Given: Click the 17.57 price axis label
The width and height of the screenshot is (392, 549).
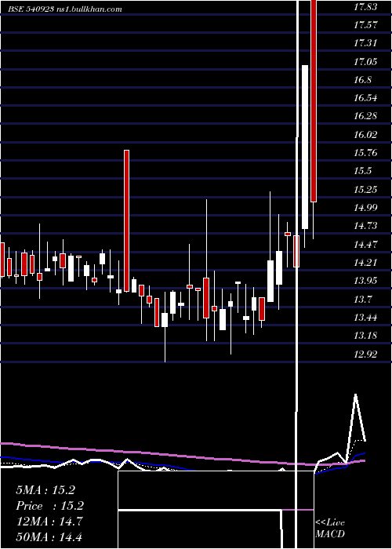Looking at the screenshot, I should [365, 24].
